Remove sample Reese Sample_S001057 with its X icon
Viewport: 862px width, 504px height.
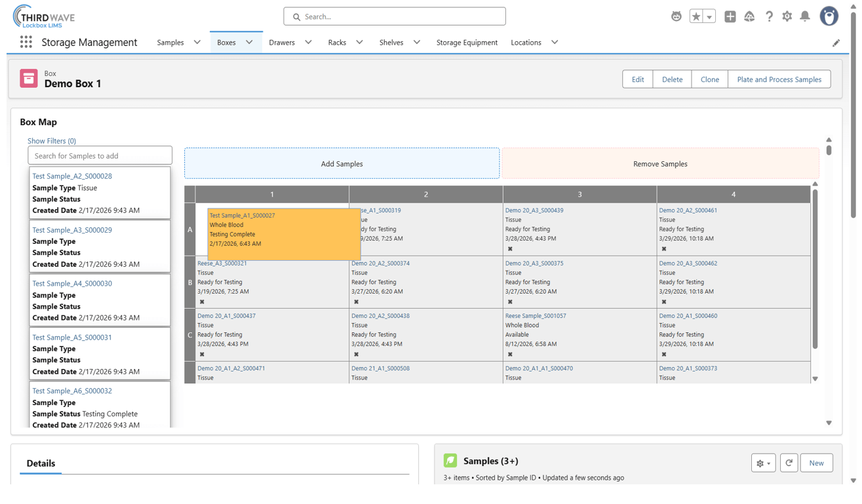pyautogui.click(x=510, y=355)
